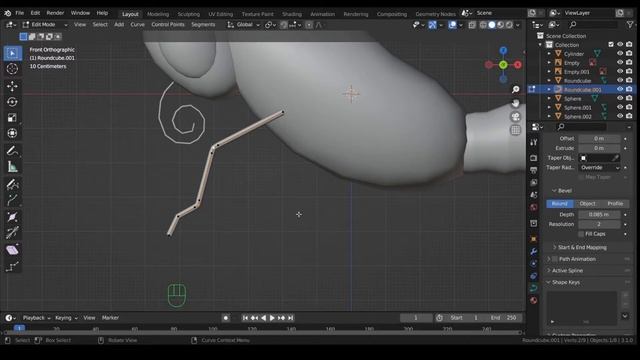Select Object bevel mode
640x360 pixels.
tap(587, 204)
